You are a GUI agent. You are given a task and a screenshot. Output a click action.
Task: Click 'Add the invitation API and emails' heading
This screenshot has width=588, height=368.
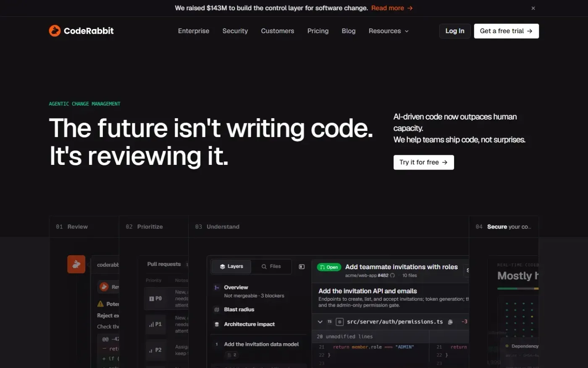point(367,291)
